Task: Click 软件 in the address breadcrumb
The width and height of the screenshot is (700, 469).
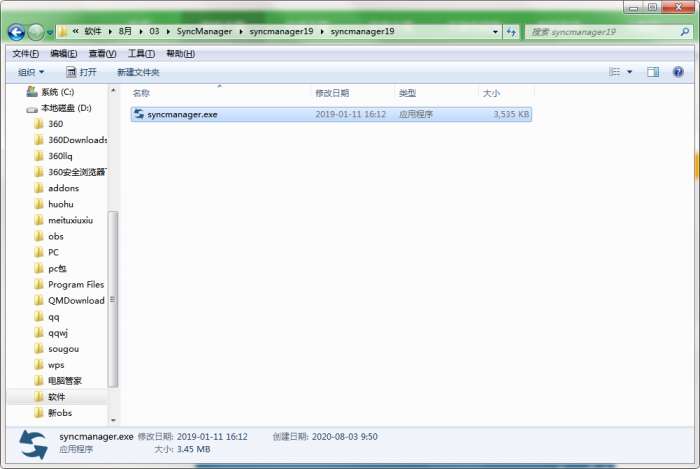Action: tap(93, 31)
